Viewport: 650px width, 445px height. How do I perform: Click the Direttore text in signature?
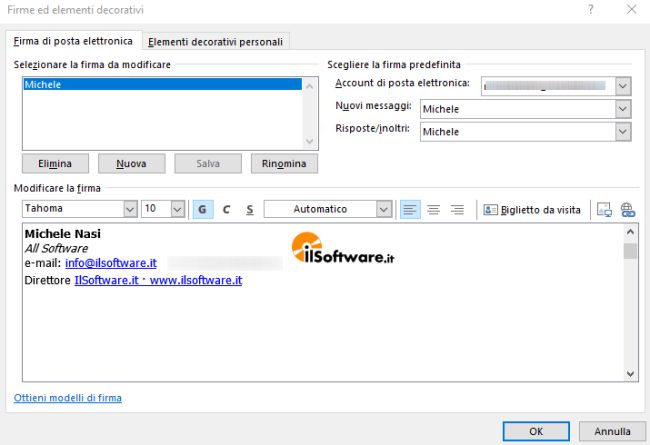(48, 280)
